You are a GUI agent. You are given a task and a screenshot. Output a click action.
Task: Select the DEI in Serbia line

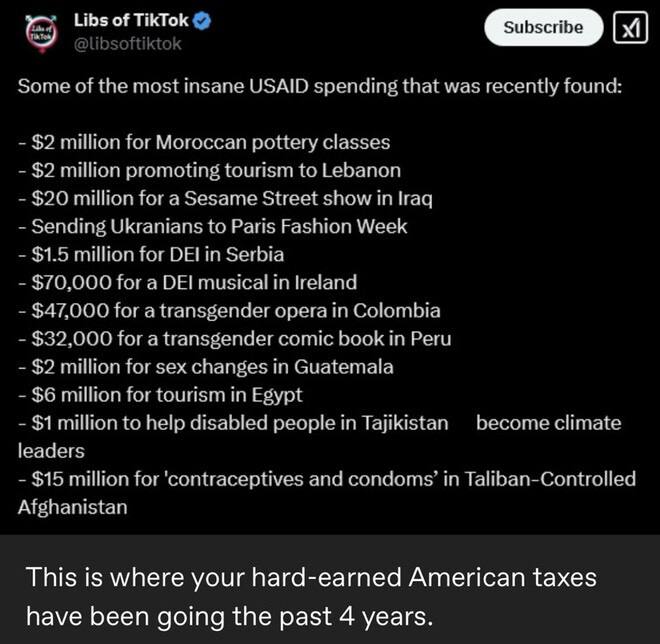point(151,254)
